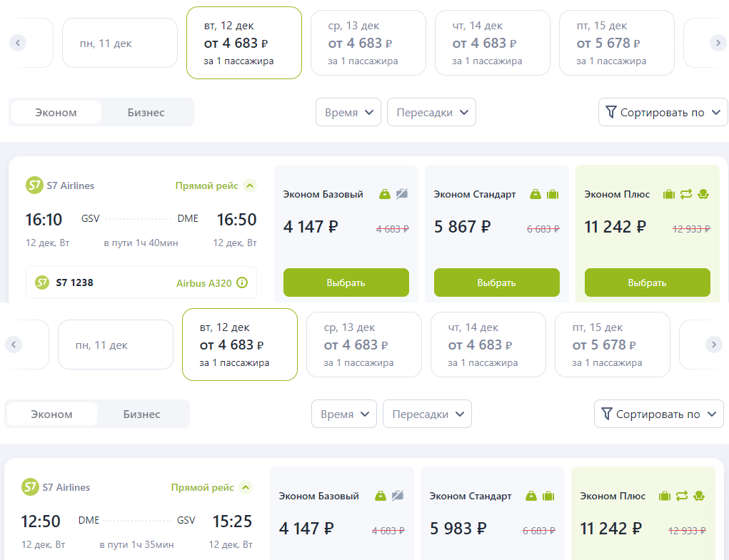Screen dimensions: 729x560
Task: Open upper Время filter dropdown
Action: tap(348, 112)
